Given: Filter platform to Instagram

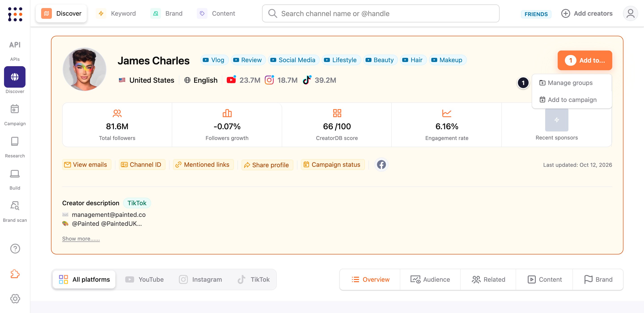Looking at the screenshot, I should [201, 279].
